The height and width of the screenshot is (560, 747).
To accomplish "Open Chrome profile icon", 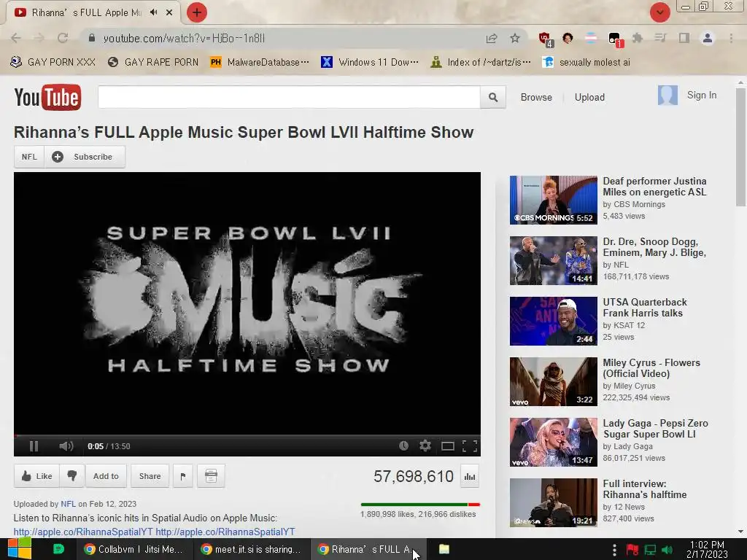I will tap(708, 38).
